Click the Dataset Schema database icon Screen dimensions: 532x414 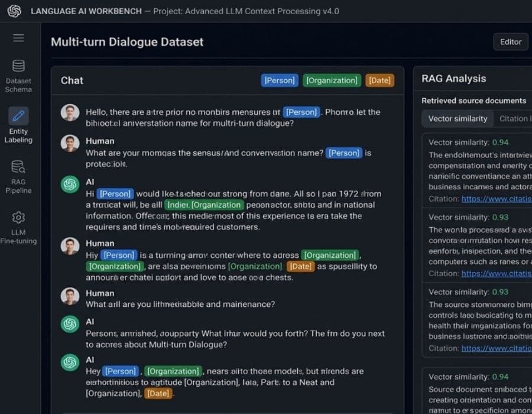click(x=18, y=66)
